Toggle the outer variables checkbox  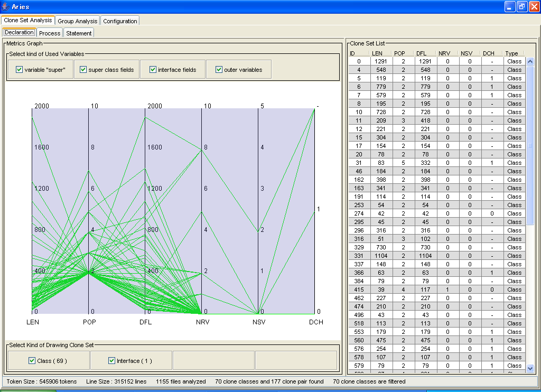point(219,70)
